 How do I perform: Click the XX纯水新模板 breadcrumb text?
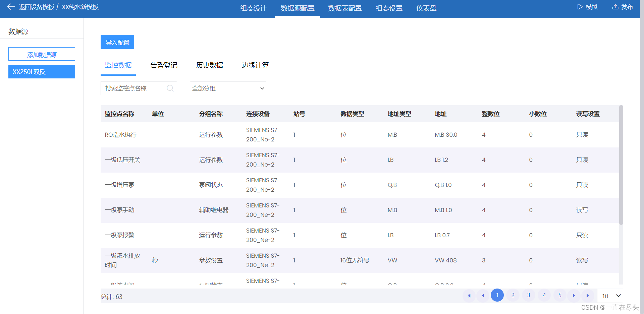pyautogui.click(x=80, y=7)
